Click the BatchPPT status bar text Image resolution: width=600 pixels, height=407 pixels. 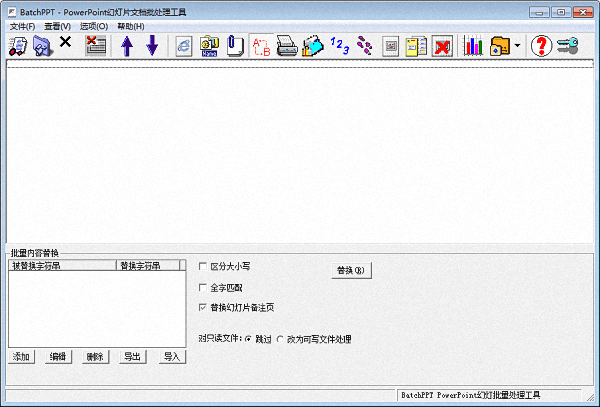pyautogui.click(x=470, y=395)
